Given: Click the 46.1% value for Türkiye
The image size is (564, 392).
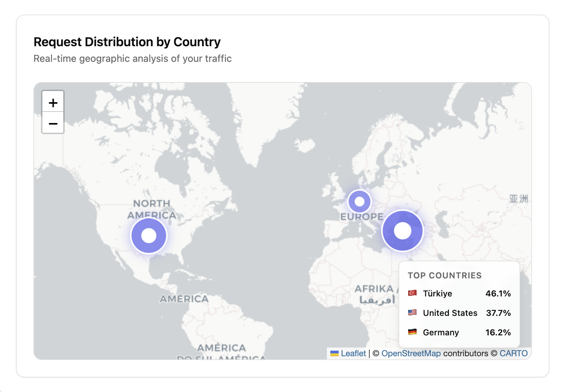Looking at the screenshot, I should [498, 294].
